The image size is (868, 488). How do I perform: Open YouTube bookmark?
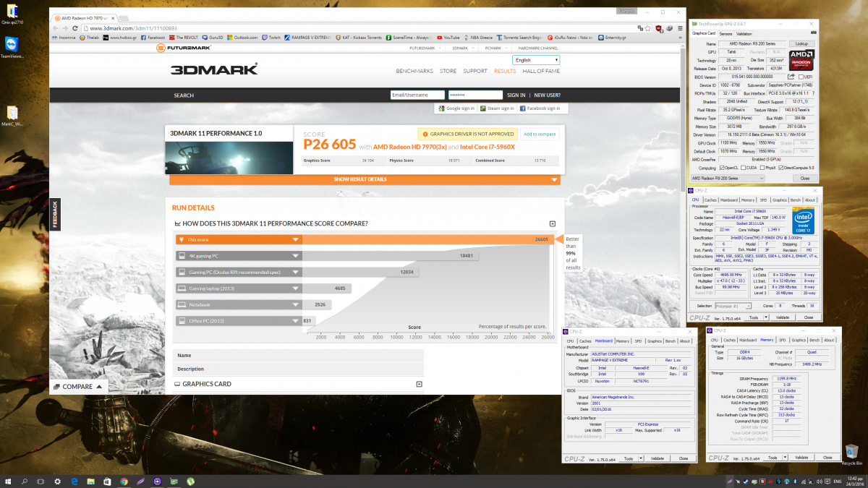448,37
